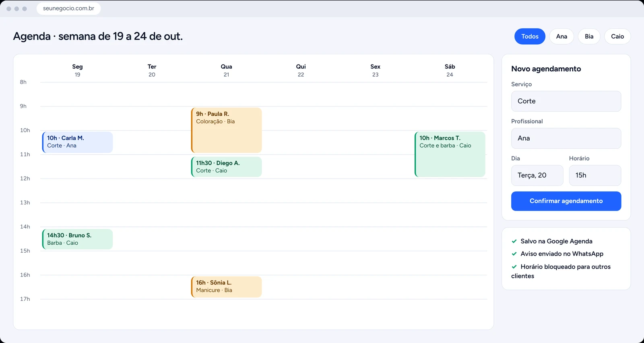
Task: Open Paula R. Coloração appointment block
Action: tap(226, 130)
